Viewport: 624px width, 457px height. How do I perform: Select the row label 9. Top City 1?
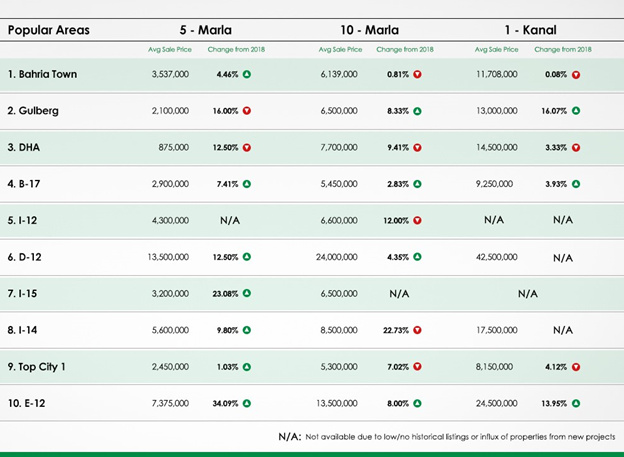(x=36, y=367)
